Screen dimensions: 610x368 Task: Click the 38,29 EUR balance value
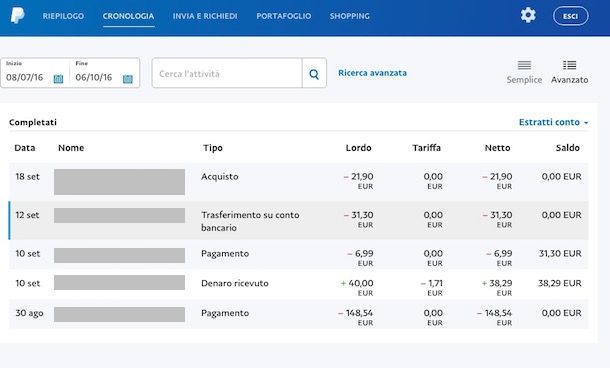click(560, 283)
